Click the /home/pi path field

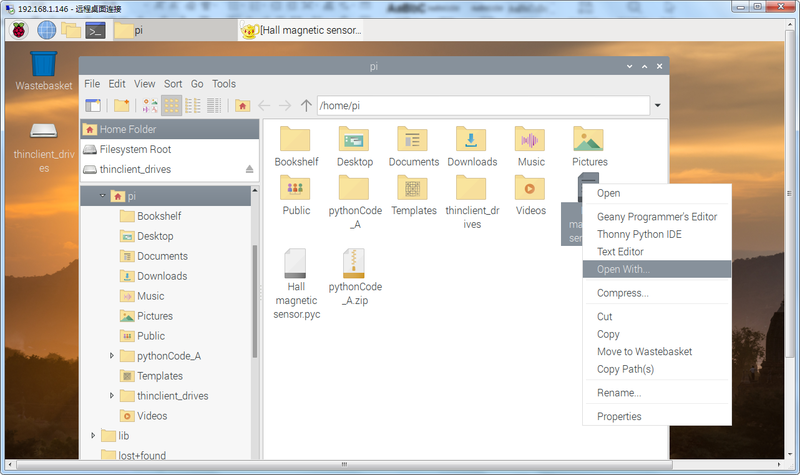click(480, 105)
